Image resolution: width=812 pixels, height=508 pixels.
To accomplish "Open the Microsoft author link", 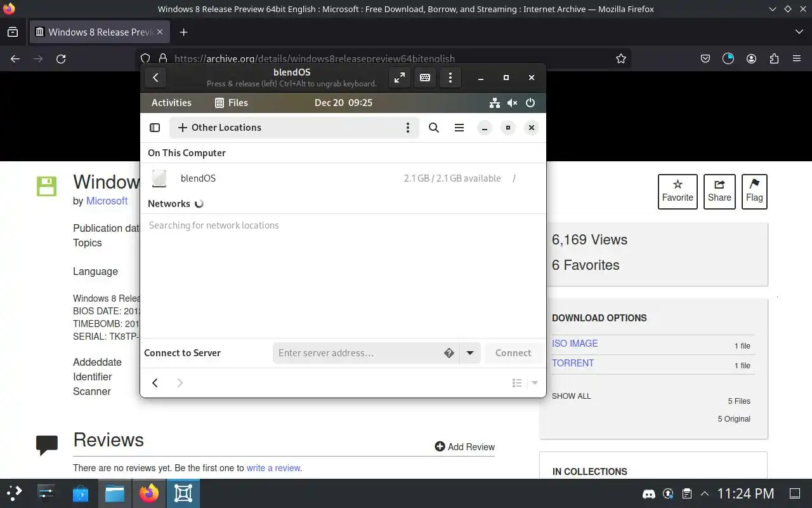I will (x=107, y=201).
